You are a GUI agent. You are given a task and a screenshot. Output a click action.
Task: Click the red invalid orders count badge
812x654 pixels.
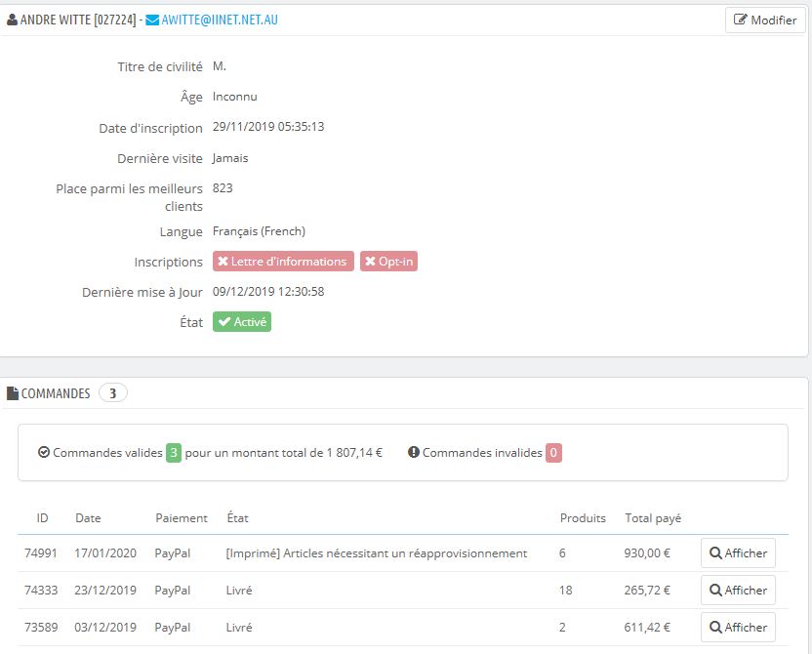(x=553, y=453)
